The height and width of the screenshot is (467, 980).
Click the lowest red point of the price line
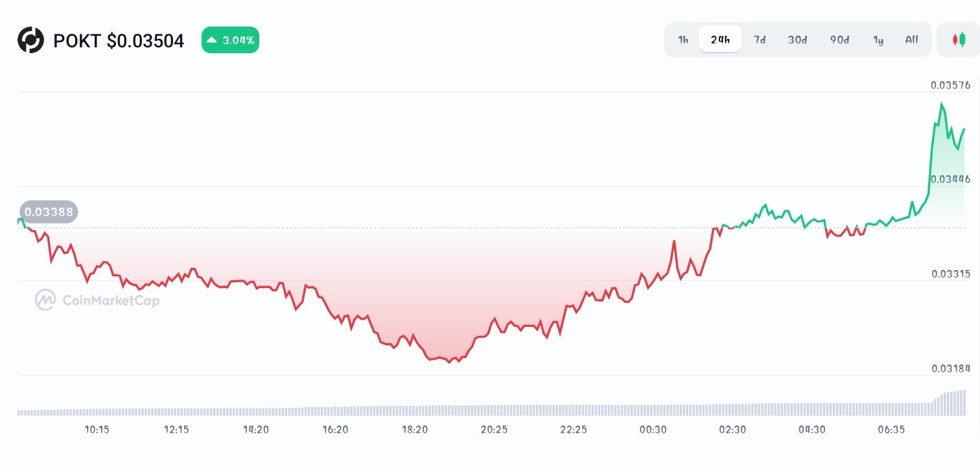click(x=449, y=362)
